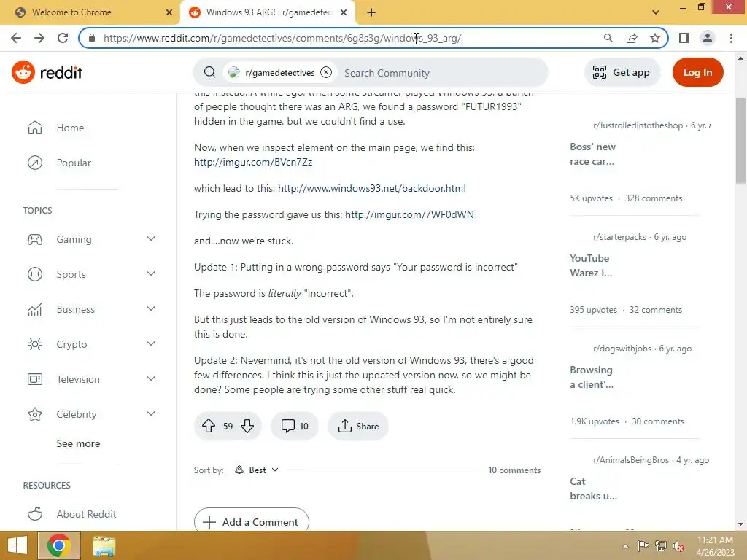Click the Television topic icon

[35, 379]
